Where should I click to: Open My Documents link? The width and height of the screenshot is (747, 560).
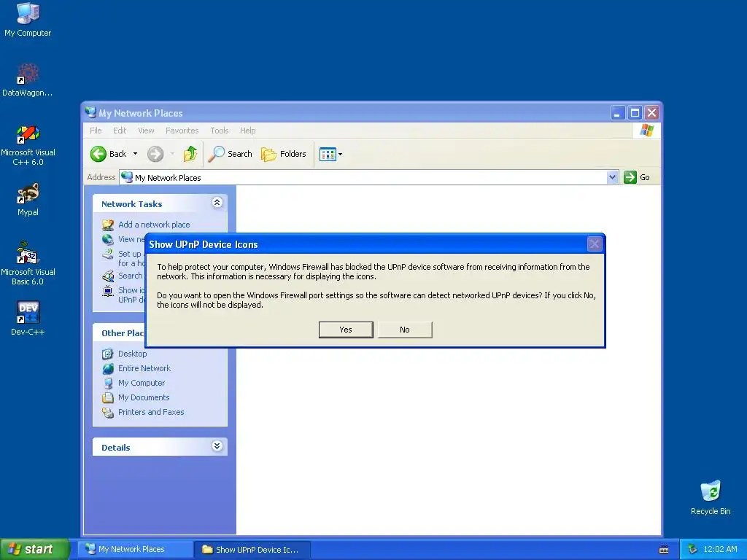tap(144, 397)
